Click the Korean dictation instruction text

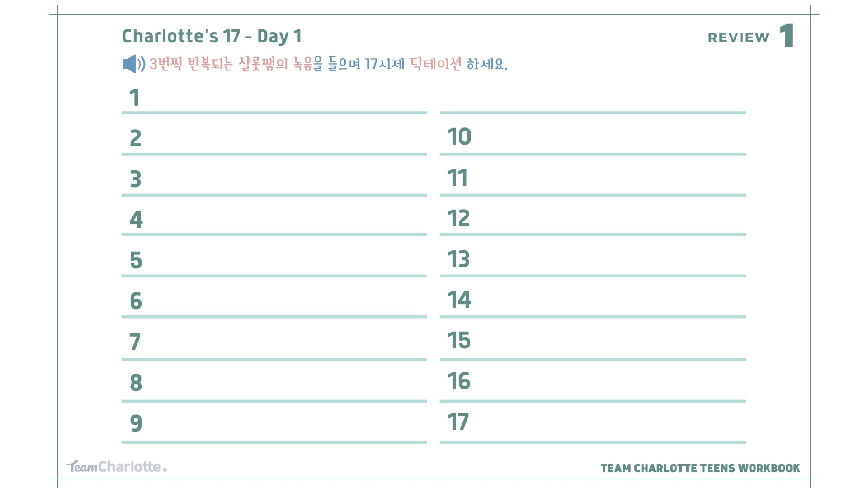click(329, 64)
